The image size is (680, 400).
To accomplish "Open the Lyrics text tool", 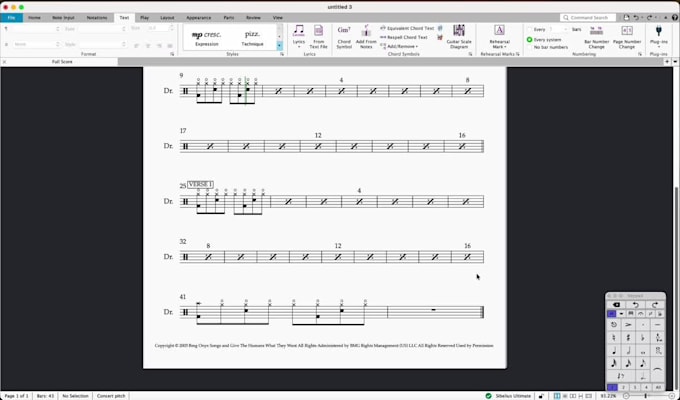I will pos(298,35).
